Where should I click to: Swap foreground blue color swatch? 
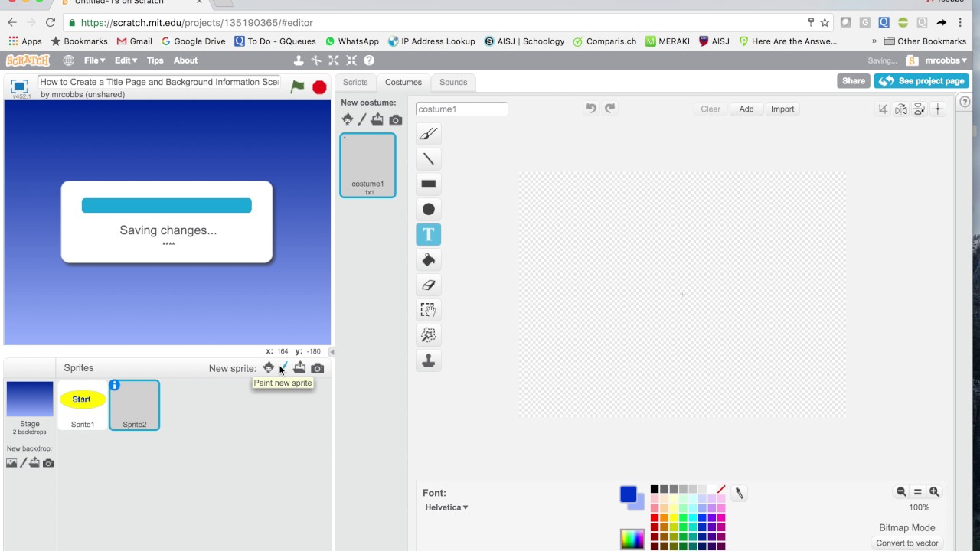629,494
